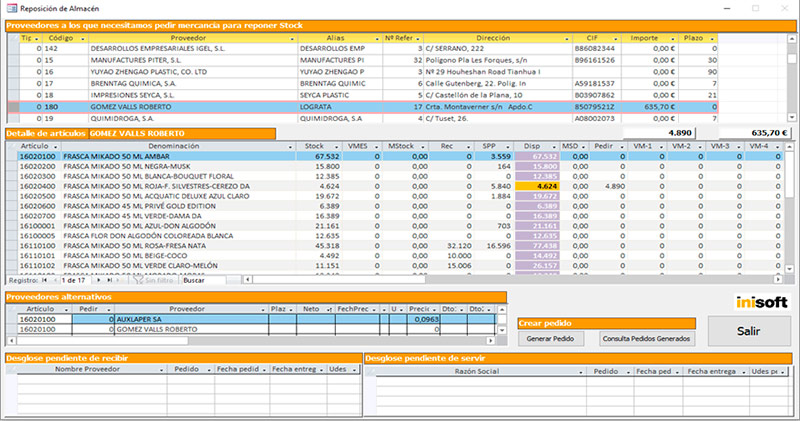Open the Razón Social column dropdown
Screen dimensions: 800x421
pyautogui.click(x=581, y=373)
